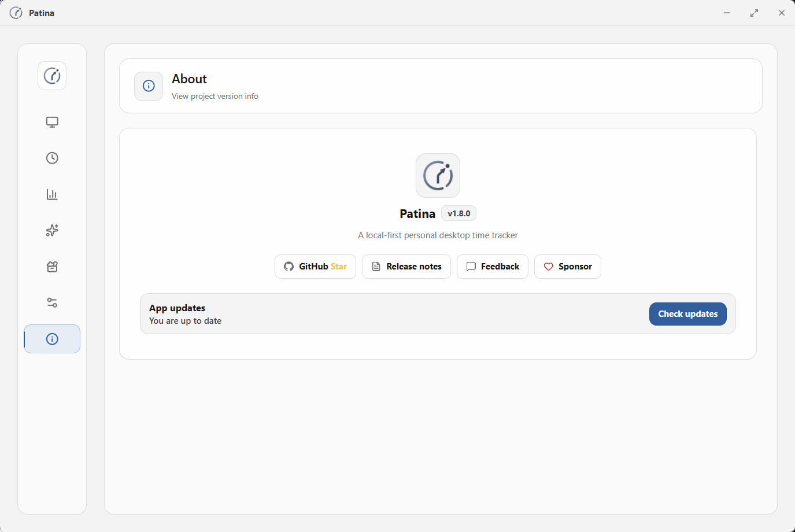Screen dimensions: 795x532
Task: Click Check updates button
Action: pyautogui.click(x=688, y=314)
